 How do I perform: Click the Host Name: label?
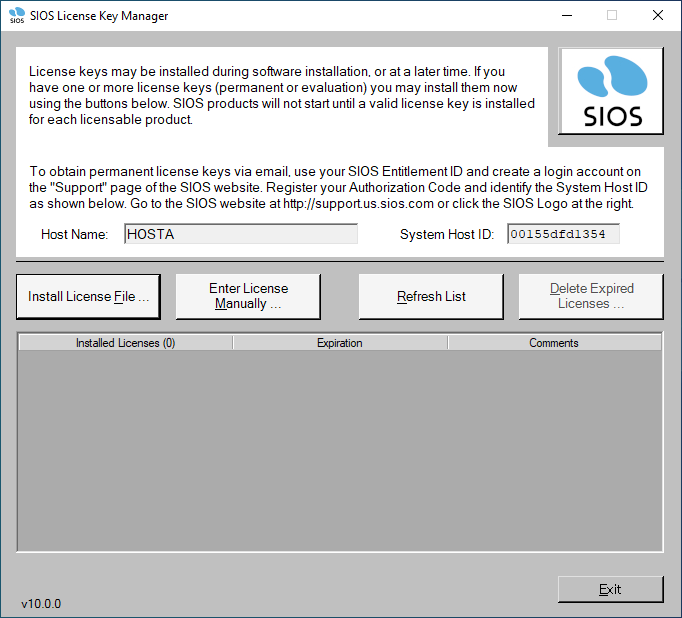pyautogui.click(x=74, y=234)
